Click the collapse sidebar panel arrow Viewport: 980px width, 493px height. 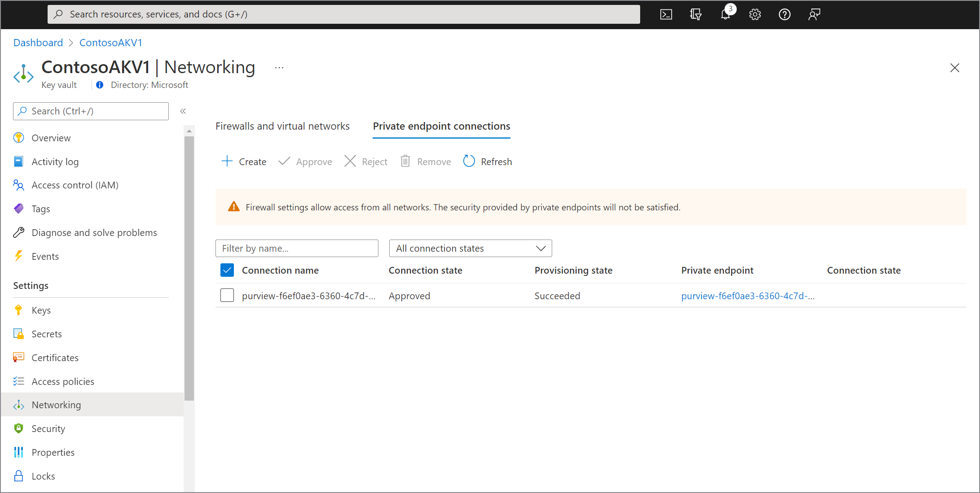pos(182,111)
